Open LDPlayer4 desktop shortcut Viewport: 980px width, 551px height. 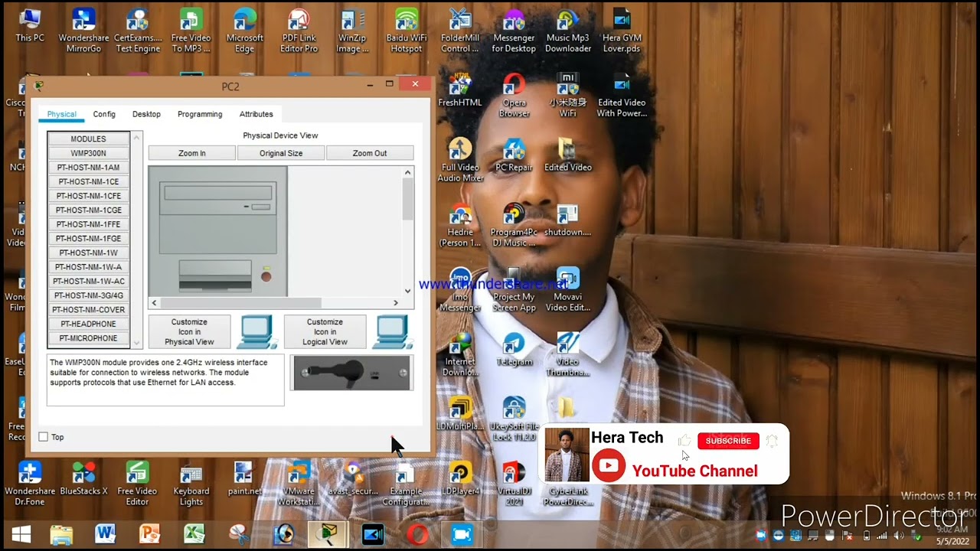[x=460, y=478]
